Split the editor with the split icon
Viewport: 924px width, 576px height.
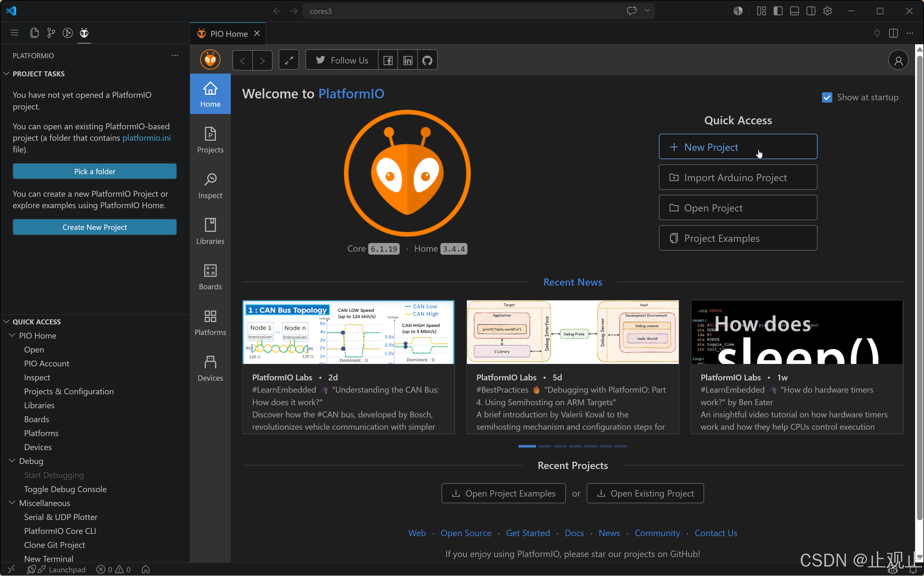click(x=894, y=33)
